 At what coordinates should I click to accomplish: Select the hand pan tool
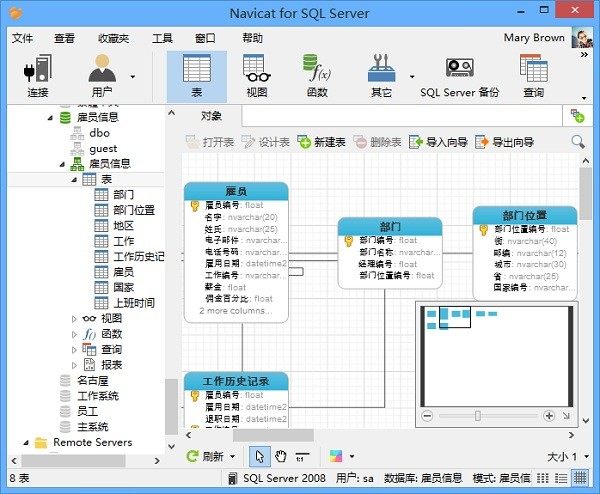282,456
